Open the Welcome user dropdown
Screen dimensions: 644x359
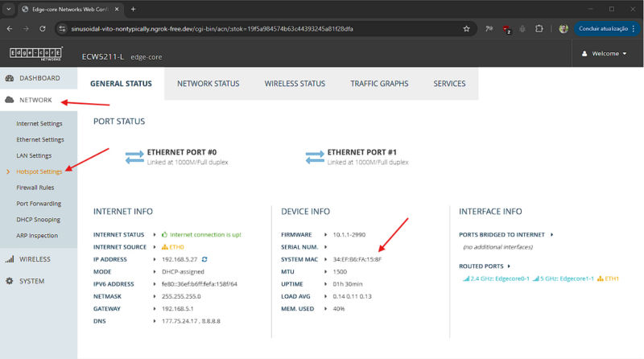[x=604, y=54]
